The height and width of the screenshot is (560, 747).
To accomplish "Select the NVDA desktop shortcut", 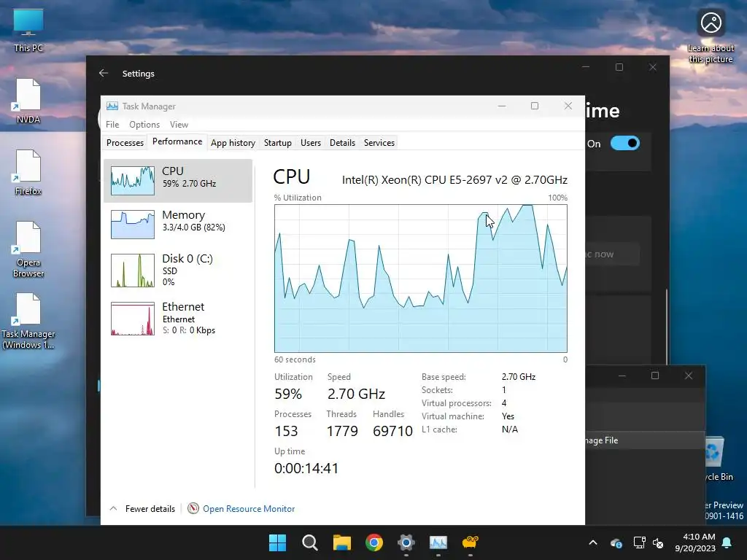I will [28, 101].
